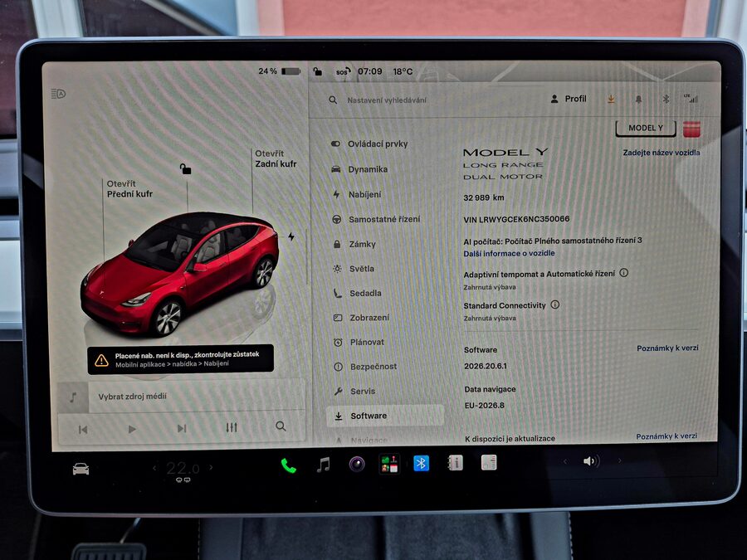Tap the 32 989 km odometer reading

(484, 197)
